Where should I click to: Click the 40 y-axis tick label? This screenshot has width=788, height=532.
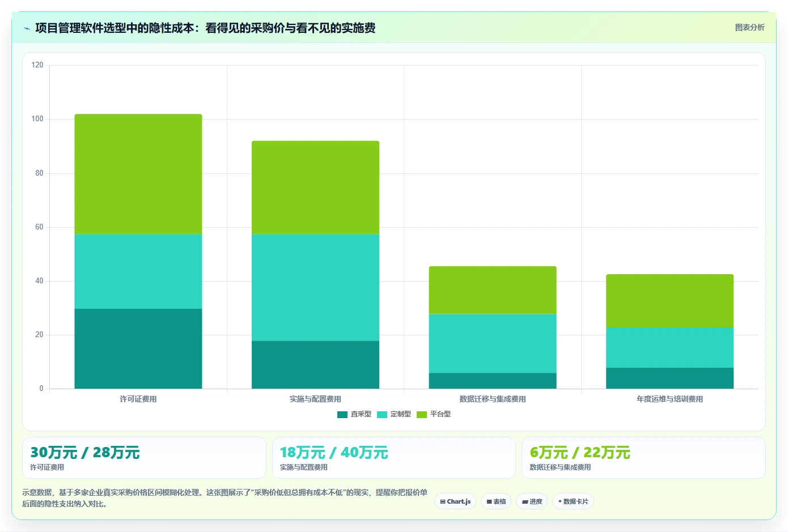pyautogui.click(x=39, y=281)
